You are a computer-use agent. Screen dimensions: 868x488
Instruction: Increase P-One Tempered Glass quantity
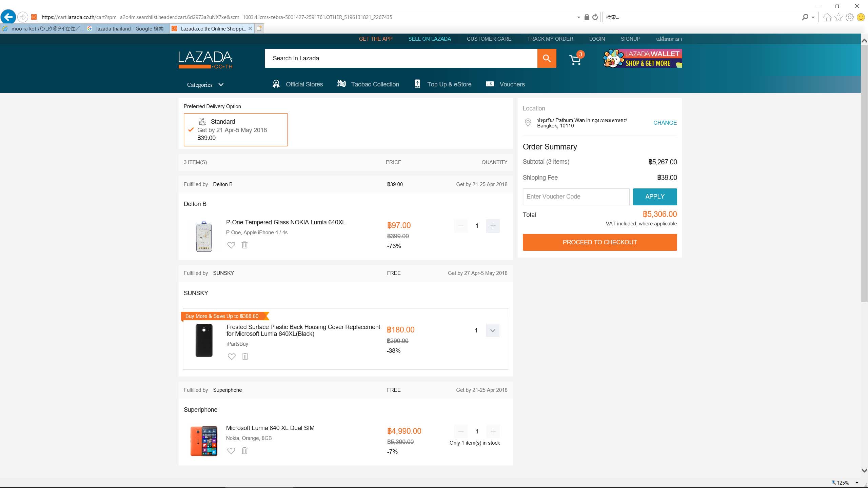(x=493, y=226)
